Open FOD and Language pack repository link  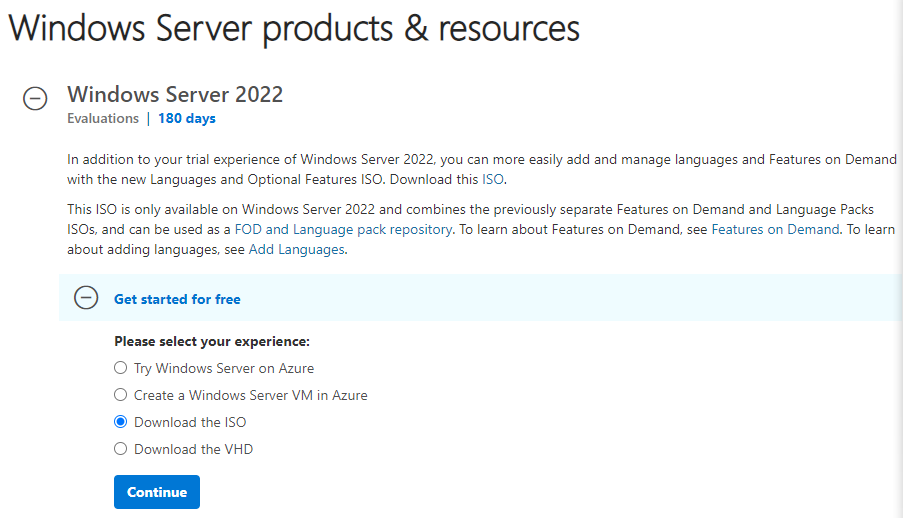(x=343, y=229)
